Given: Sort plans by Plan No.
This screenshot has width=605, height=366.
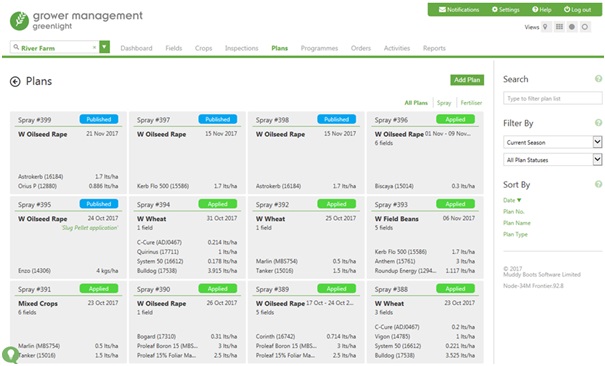Looking at the screenshot, I should click(514, 211).
